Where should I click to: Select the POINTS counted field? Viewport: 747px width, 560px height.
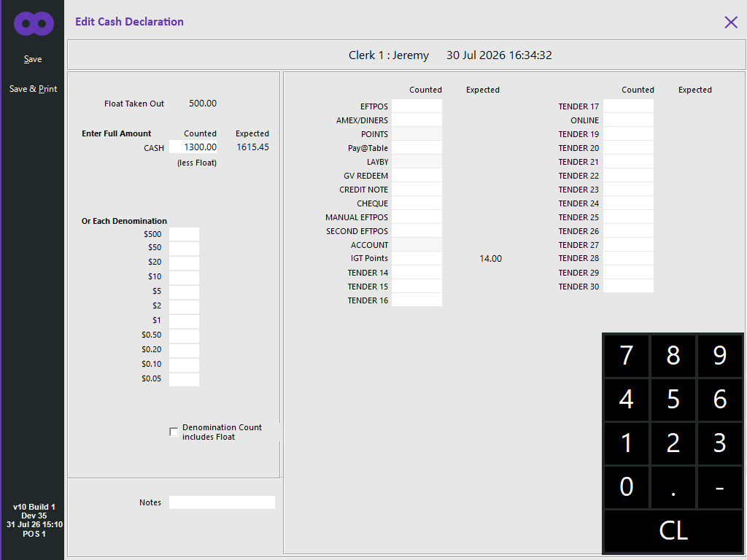[417, 134]
